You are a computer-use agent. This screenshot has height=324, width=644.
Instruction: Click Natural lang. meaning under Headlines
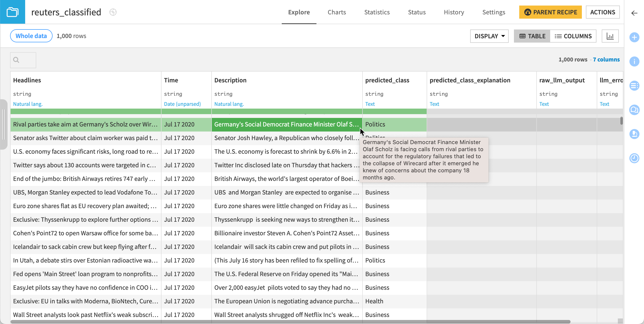(28, 104)
